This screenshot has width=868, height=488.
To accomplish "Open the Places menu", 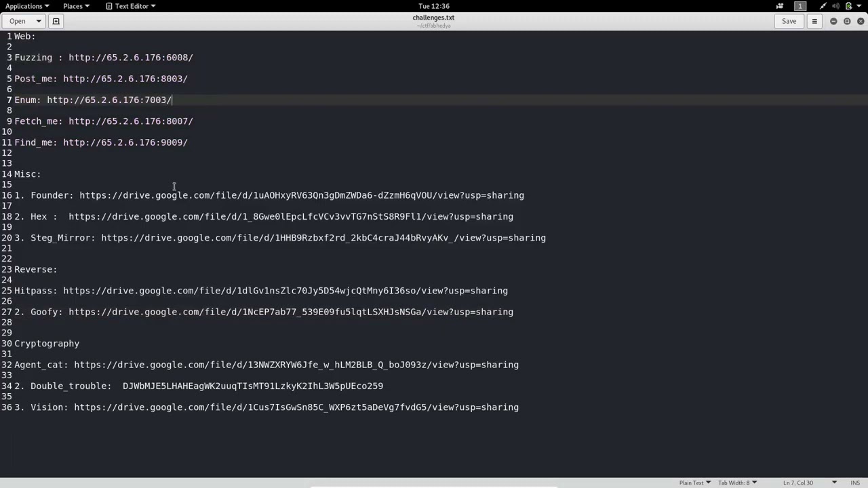I will tap(76, 6).
